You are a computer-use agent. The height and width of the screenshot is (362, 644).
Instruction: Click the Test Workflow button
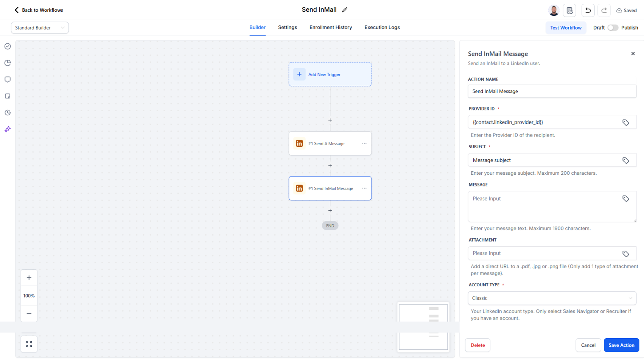coord(566,28)
